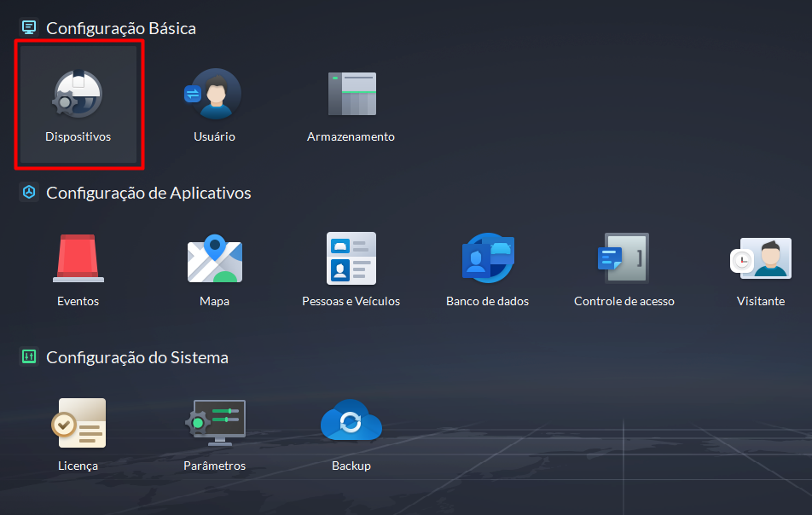
Task: Click the Armazenamento storage server icon
Action: click(351, 94)
